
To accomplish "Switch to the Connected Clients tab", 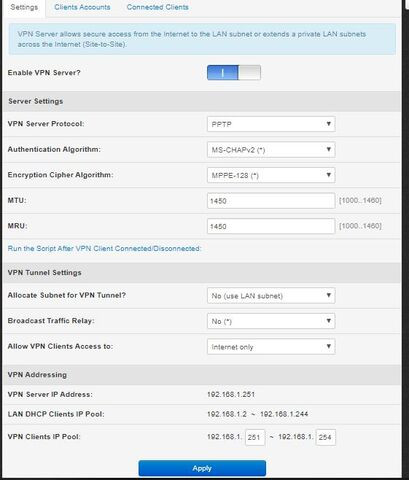I will tap(157, 7).
